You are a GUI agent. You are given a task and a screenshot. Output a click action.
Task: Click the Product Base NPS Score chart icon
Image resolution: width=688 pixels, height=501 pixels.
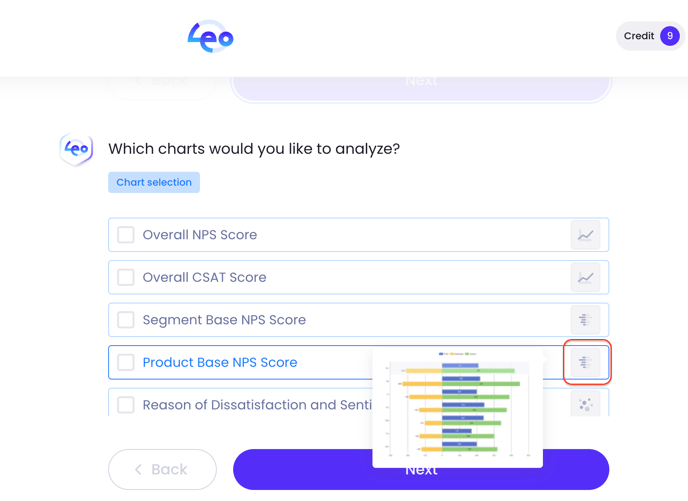pyautogui.click(x=585, y=362)
